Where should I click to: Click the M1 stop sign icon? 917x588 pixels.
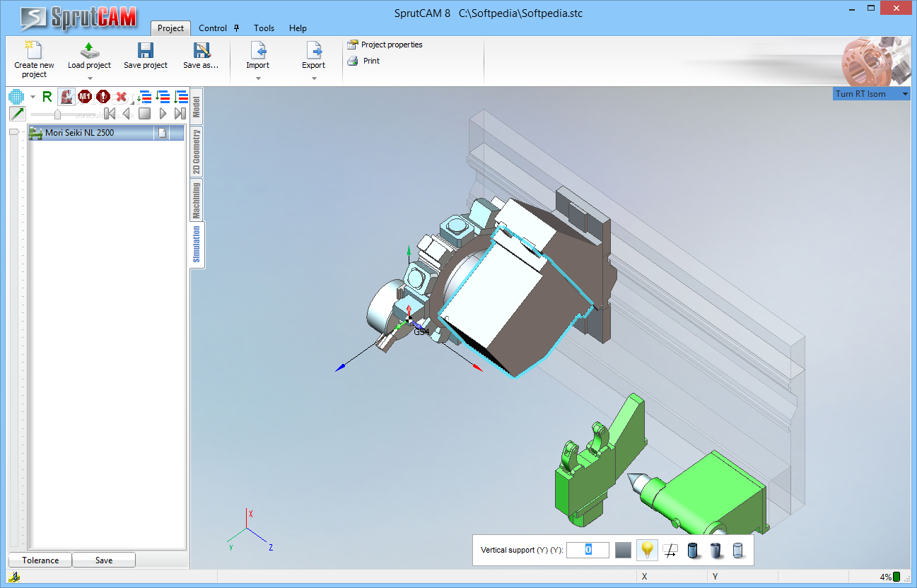tap(85, 97)
